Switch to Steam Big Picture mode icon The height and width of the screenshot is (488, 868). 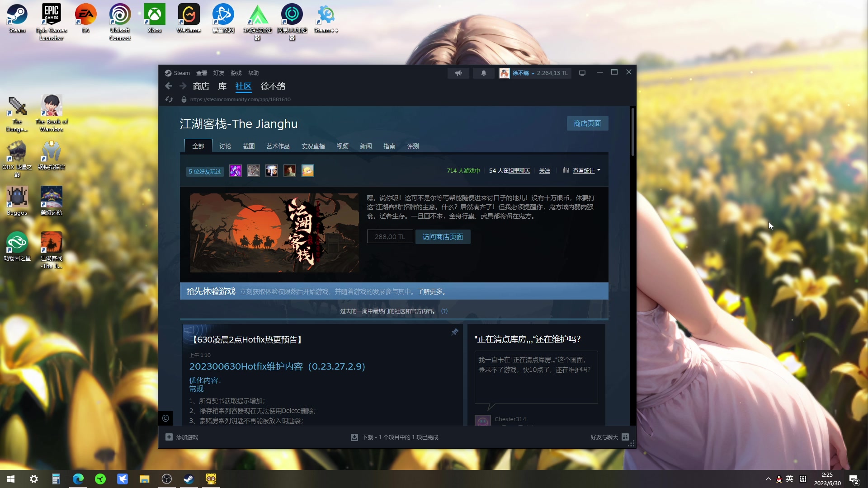(x=582, y=73)
